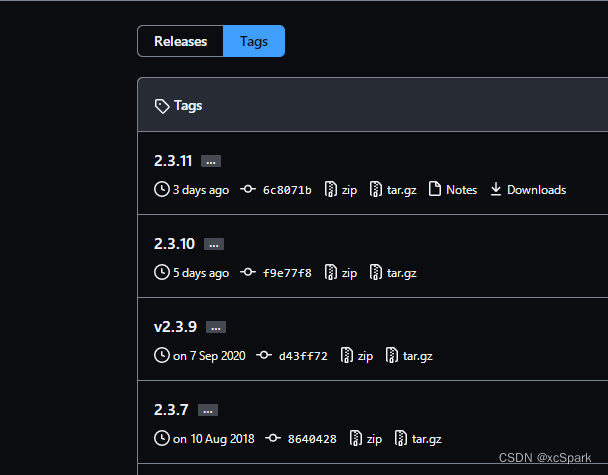Click the clock icon for 10 Aug 2018
Image resolution: width=608 pixels, height=475 pixels.
(x=162, y=438)
